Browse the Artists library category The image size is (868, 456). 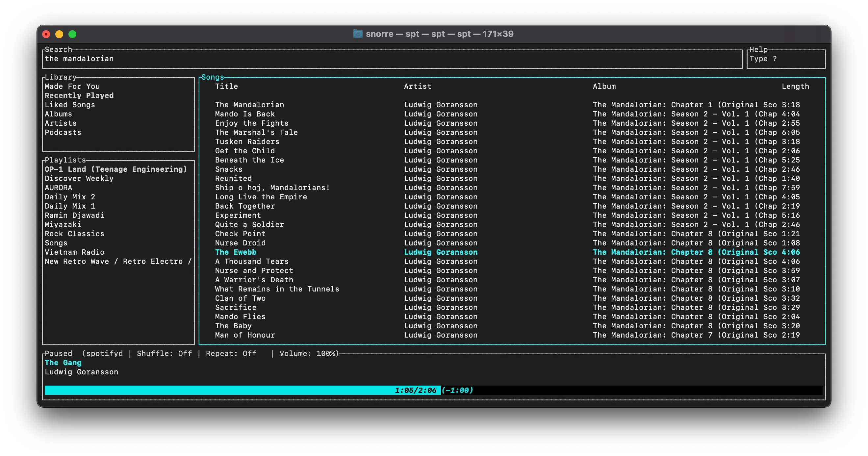pos(61,123)
